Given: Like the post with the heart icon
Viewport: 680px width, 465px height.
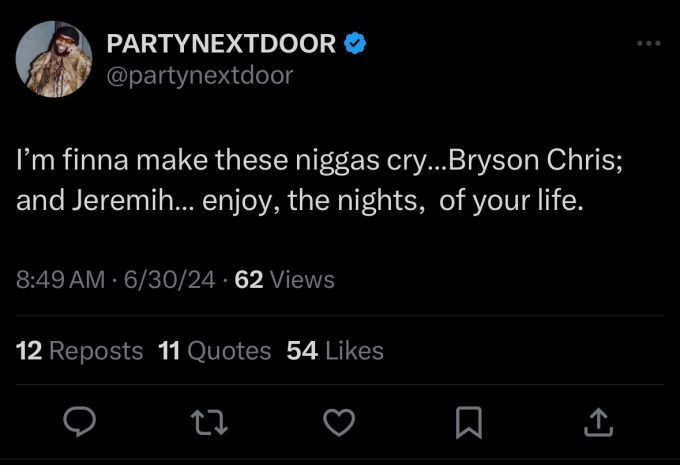Looking at the screenshot, I should click(339, 422).
